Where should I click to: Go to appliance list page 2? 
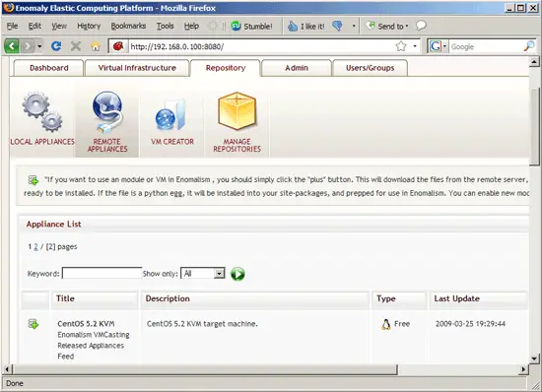35,246
